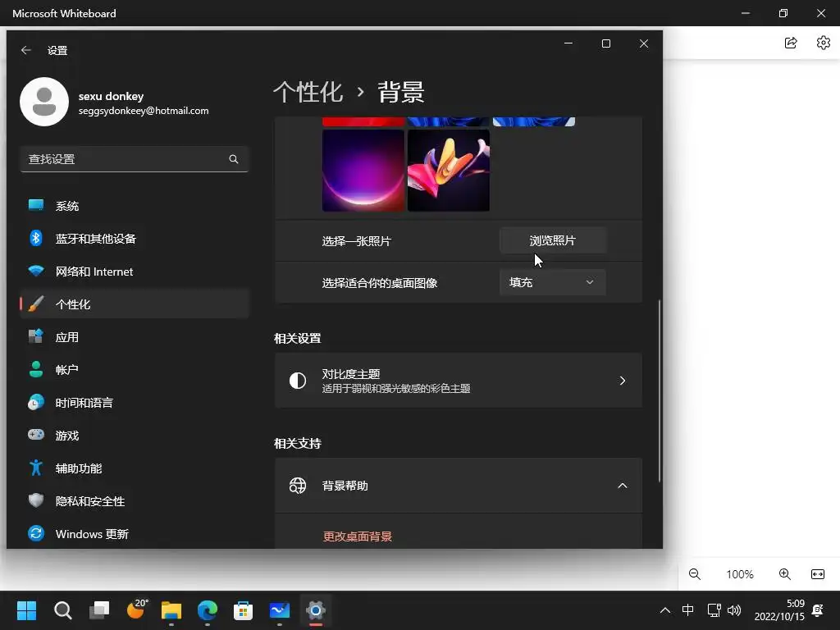Click Whiteboard fit to screen icon
The width and height of the screenshot is (840, 630).
[x=818, y=574]
